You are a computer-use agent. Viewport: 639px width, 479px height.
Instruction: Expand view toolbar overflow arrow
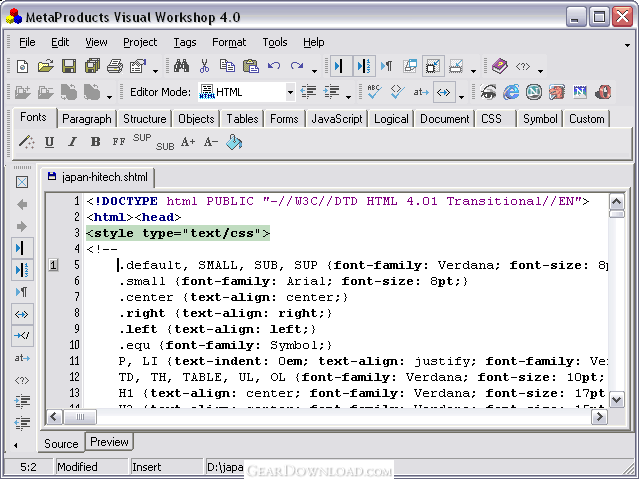[473, 71]
